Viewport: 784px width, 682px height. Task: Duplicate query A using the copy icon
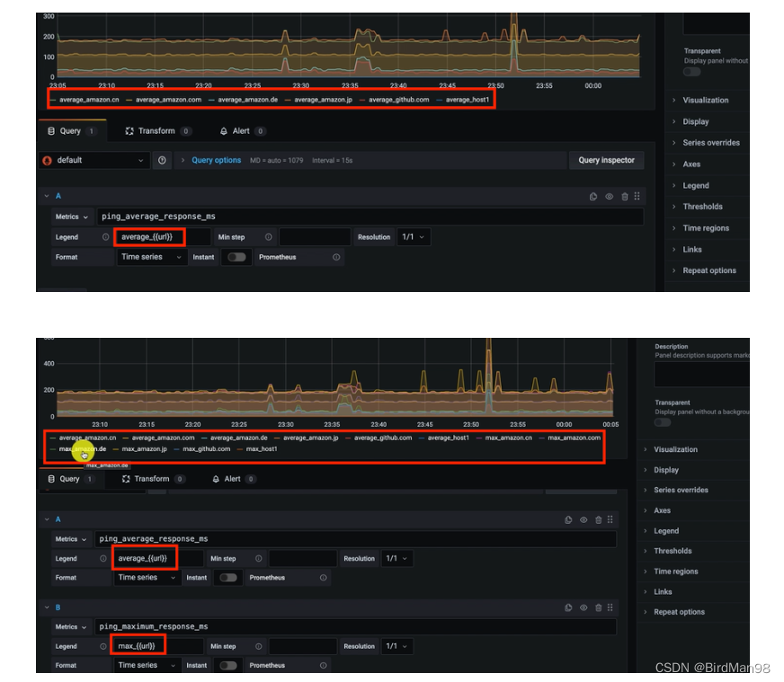(593, 196)
